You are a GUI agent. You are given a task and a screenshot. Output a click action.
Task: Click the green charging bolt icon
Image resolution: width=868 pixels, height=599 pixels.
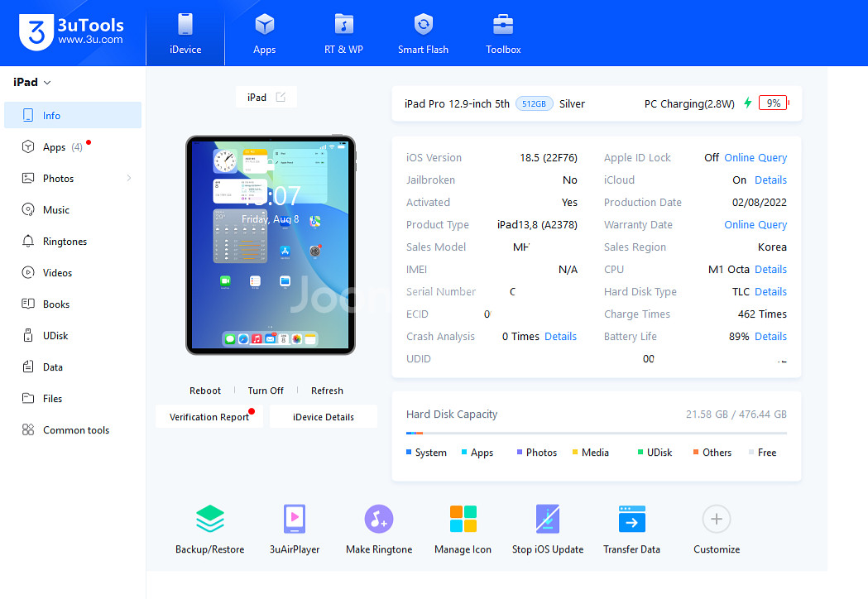point(747,103)
